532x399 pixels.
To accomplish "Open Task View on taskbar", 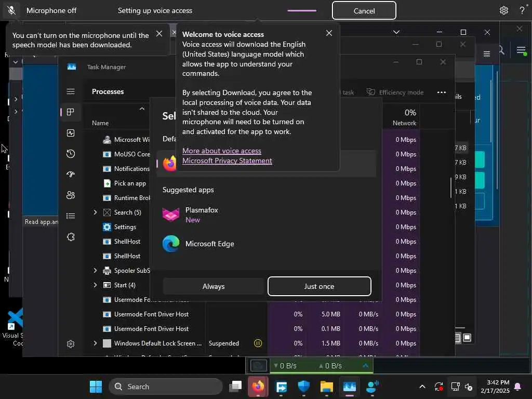I will (x=235, y=387).
